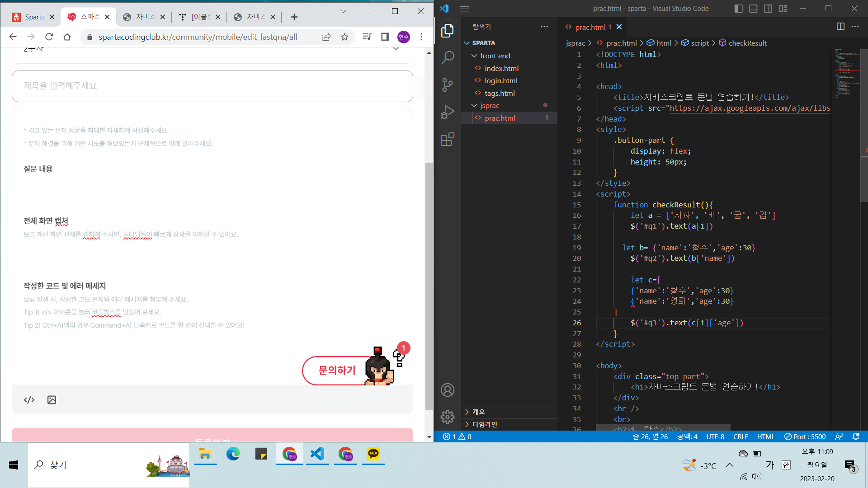868x488 pixels.
Task: Collapse the SPARTA workspace folder
Action: (x=509, y=43)
